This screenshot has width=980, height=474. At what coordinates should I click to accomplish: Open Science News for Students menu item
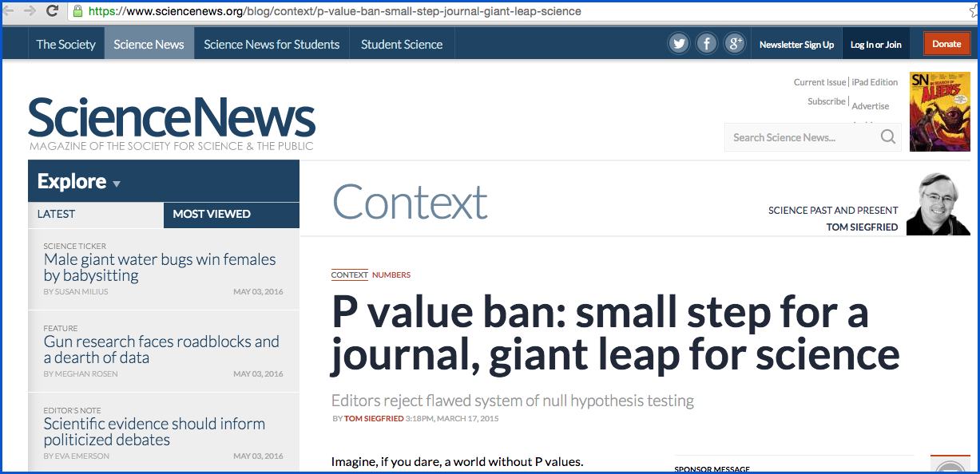point(272,45)
